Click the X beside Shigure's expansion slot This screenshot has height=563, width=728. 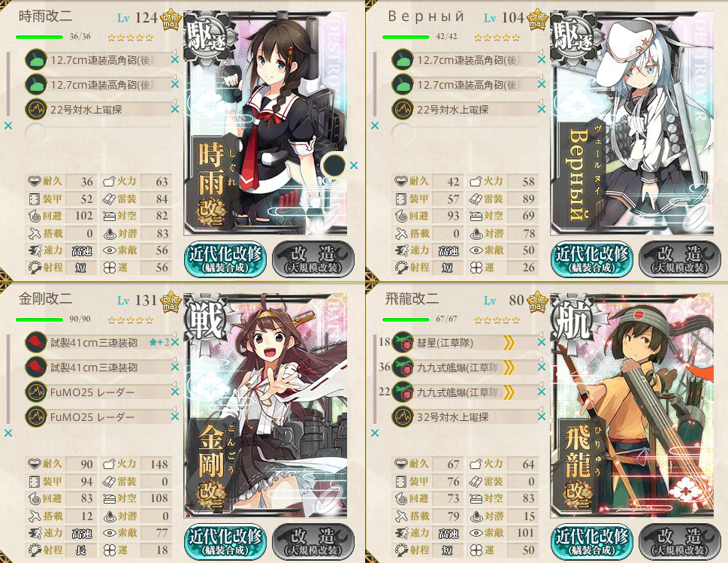coord(354,165)
